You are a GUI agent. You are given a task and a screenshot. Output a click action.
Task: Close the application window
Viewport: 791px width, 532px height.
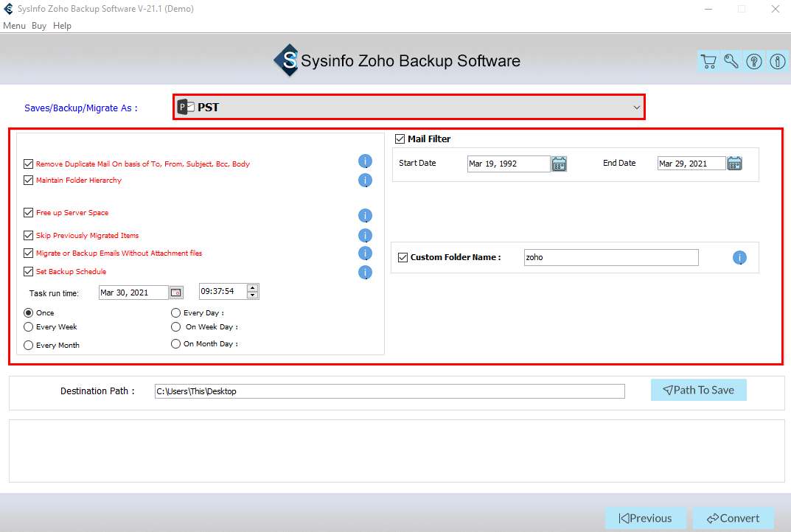coord(776,9)
